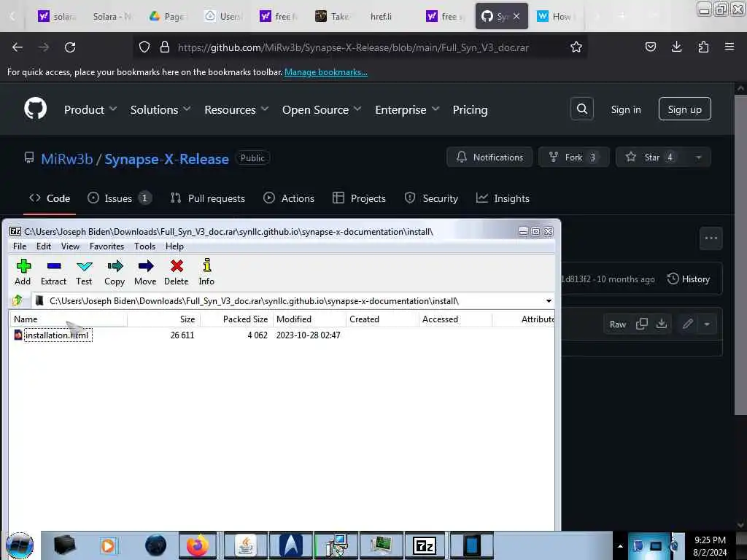Click the Copy icon in 7-Zip
This screenshot has height=560, width=747.
click(115, 273)
